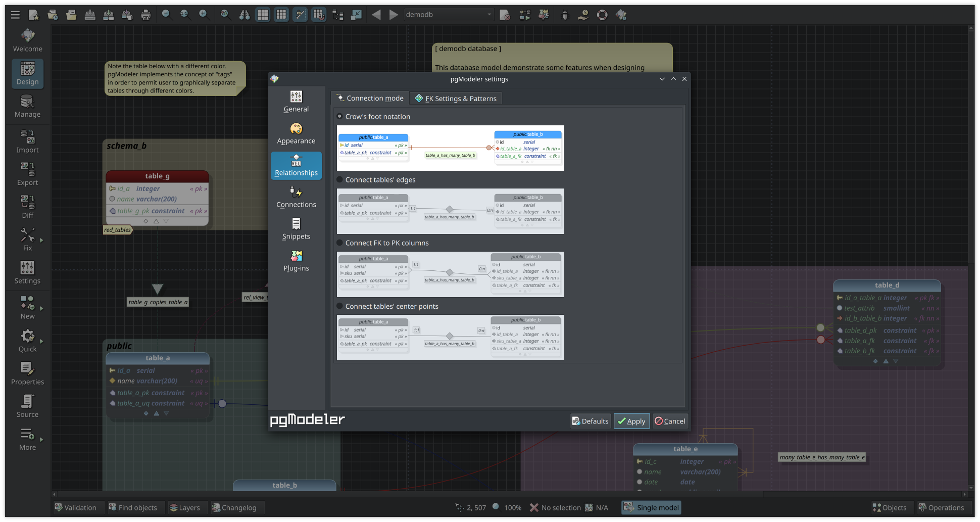
Task: Collapse table_g attributes up triangle
Action: tap(156, 221)
